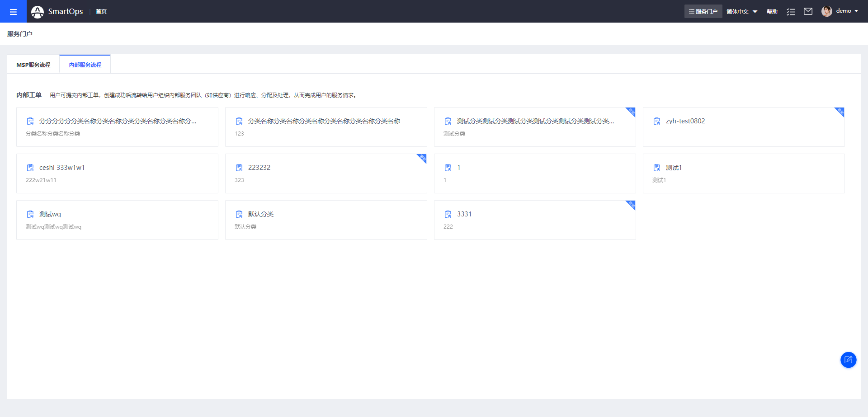This screenshot has height=417, width=868.
Task: Click icon of 测试wq card
Action: tap(30, 214)
